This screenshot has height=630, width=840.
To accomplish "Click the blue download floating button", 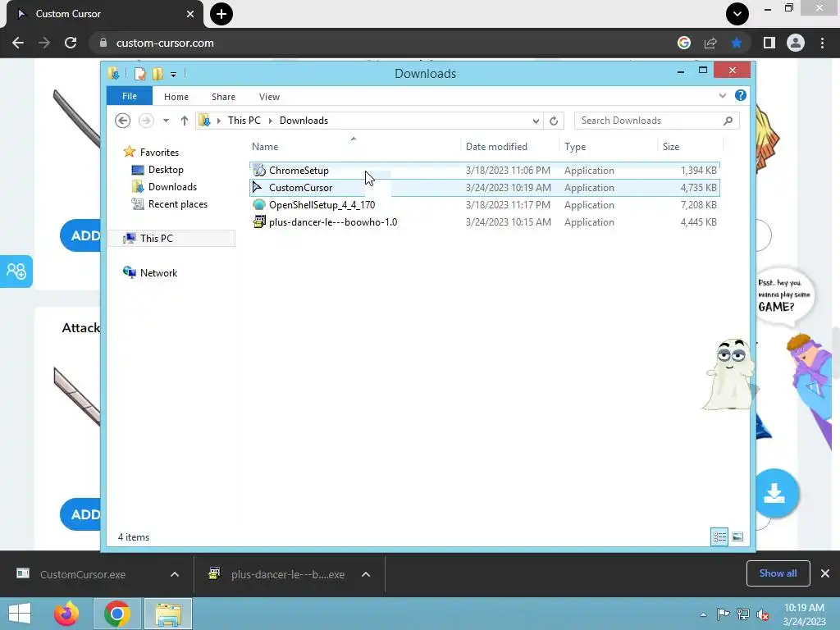I will coord(774,493).
